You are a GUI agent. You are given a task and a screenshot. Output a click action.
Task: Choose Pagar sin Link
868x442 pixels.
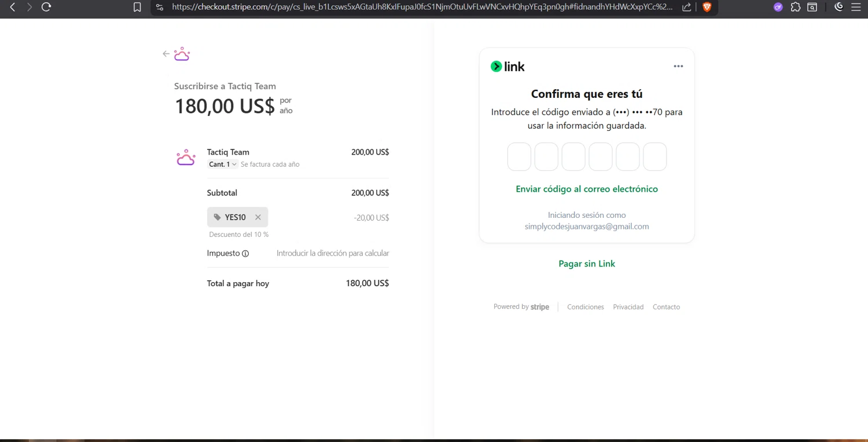click(587, 264)
